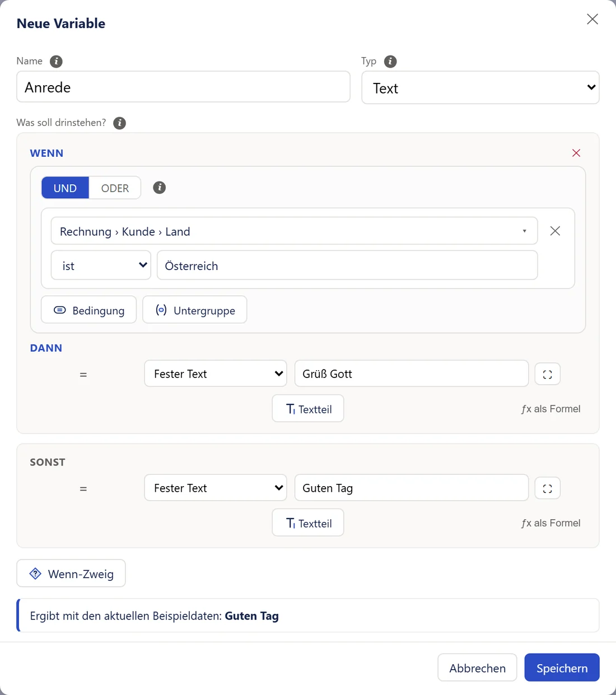Select the UND operator

tap(65, 188)
